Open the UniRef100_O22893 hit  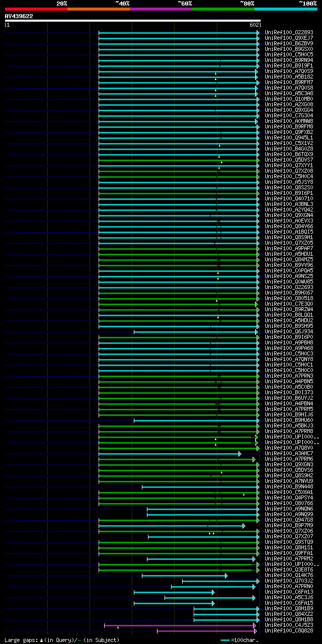(289, 32)
